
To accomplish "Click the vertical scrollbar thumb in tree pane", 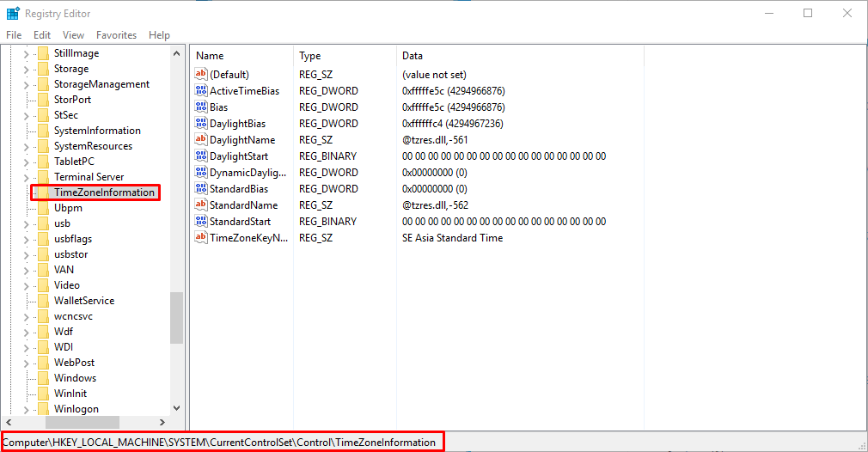I will [176, 318].
